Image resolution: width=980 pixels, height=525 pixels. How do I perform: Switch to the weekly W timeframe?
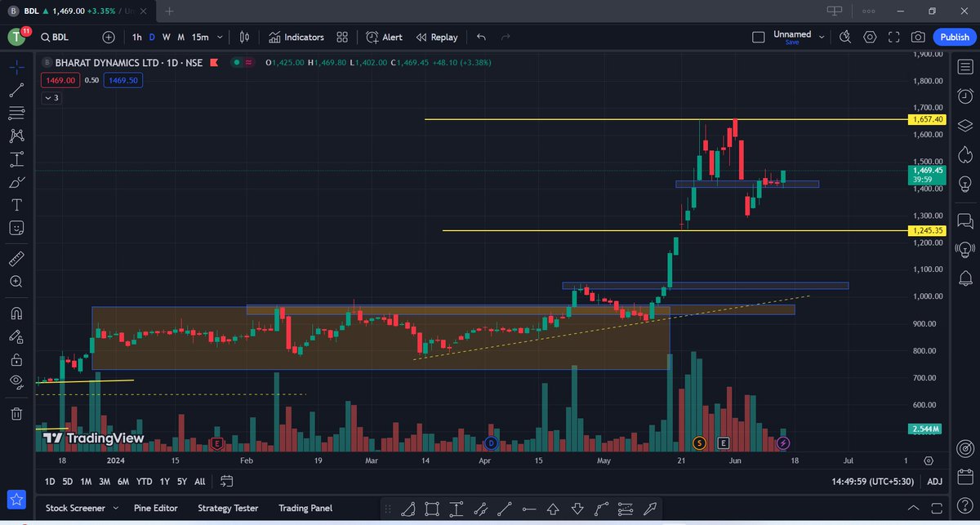[x=167, y=38]
